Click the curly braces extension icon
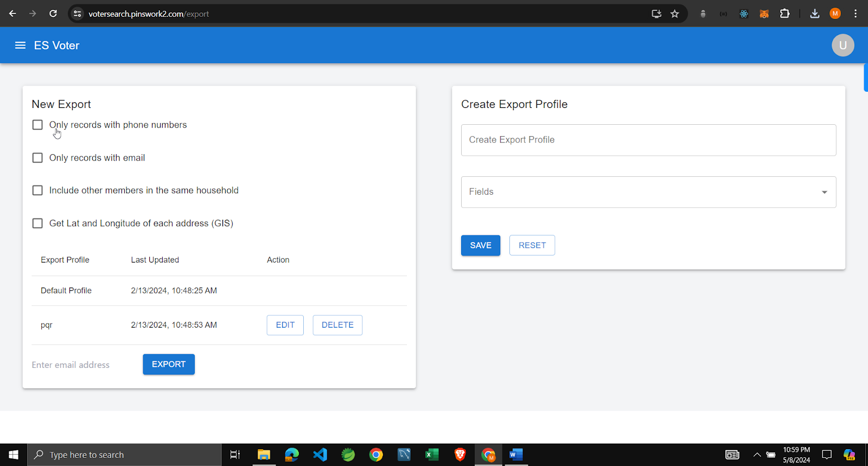This screenshot has height=466, width=868. [723, 14]
